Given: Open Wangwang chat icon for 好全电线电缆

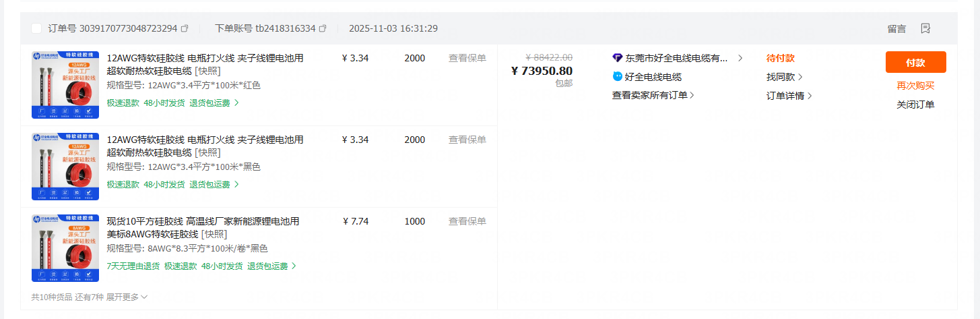Looking at the screenshot, I should click(x=617, y=77).
